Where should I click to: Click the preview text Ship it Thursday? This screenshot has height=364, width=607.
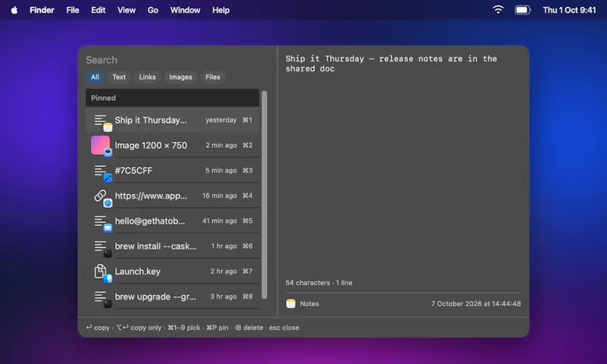392,64
